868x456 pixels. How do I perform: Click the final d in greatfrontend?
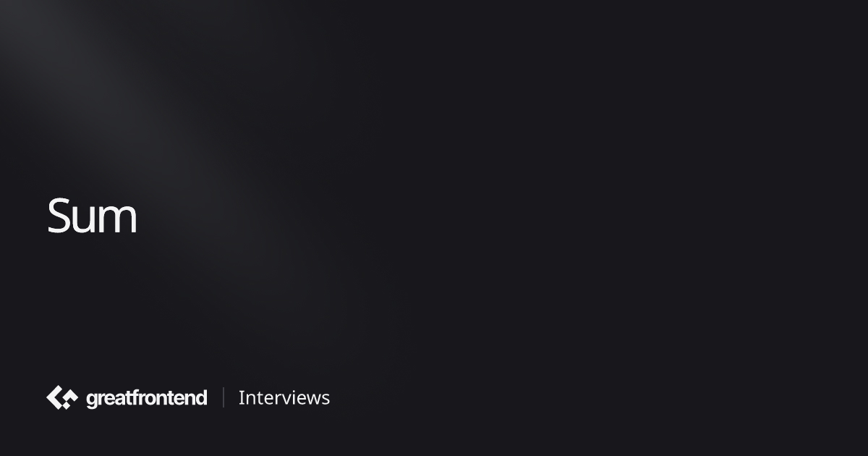(200, 397)
